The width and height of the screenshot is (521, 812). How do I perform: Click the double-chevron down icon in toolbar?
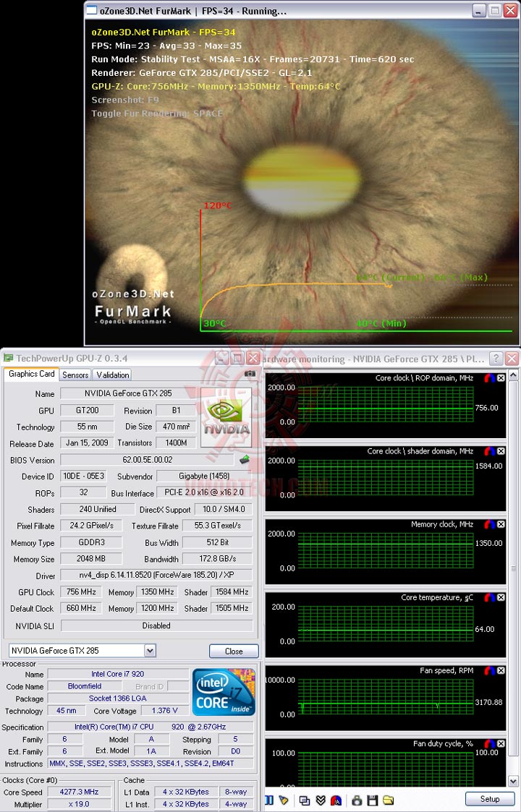coord(321,800)
